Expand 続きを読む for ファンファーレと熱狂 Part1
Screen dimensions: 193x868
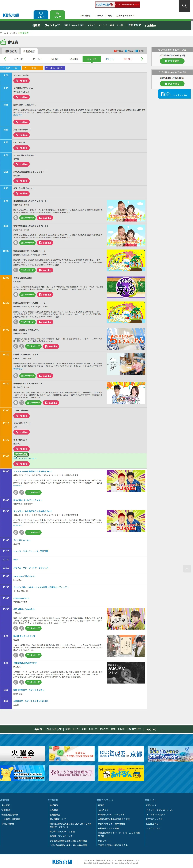tap(18, 486)
